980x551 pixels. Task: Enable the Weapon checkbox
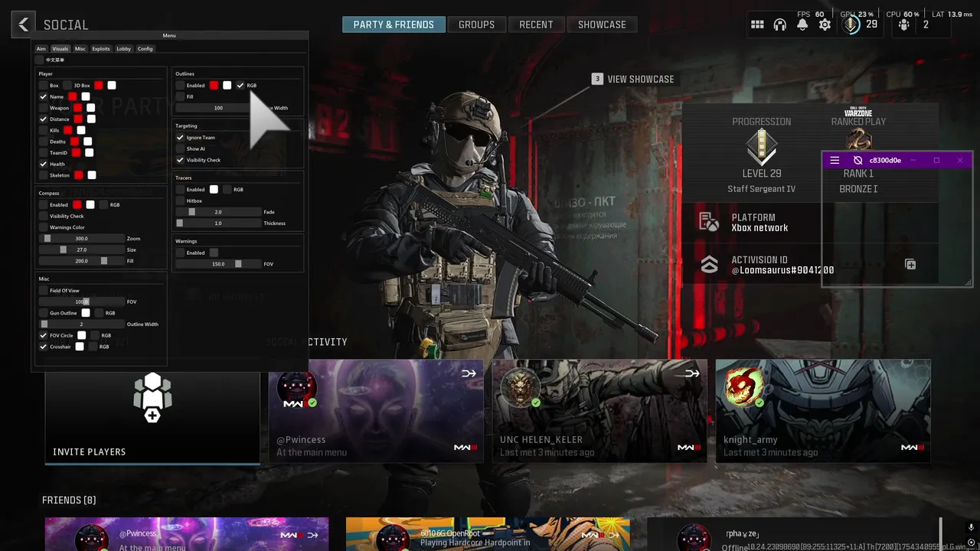coord(44,108)
